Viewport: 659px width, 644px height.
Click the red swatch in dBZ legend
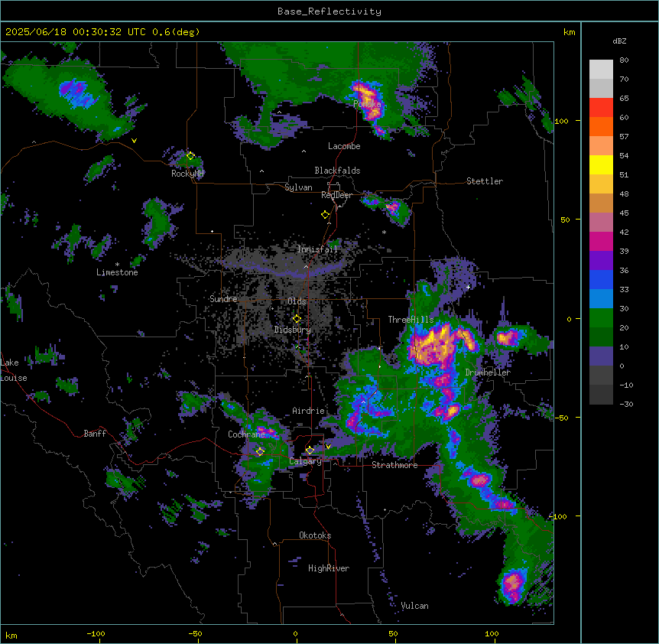(x=601, y=108)
